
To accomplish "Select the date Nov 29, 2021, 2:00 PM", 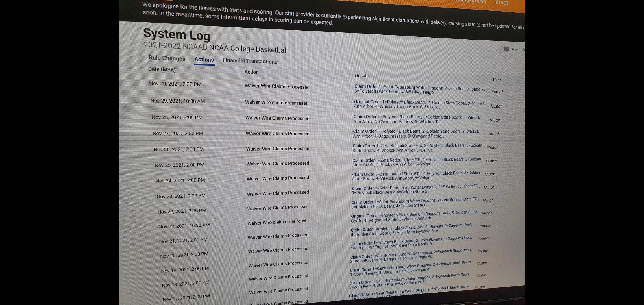I will pyautogui.click(x=175, y=84).
